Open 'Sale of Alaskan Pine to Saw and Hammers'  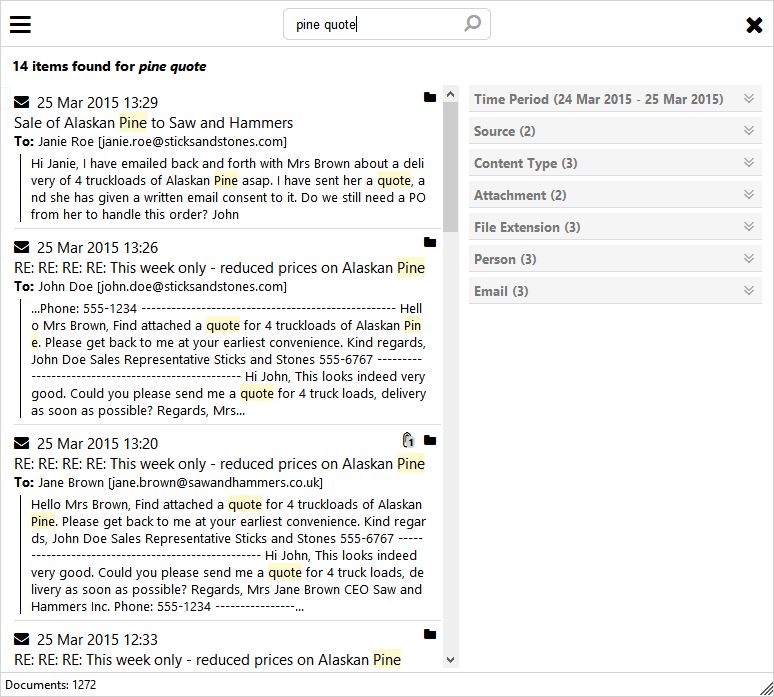click(x=154, y=122)
